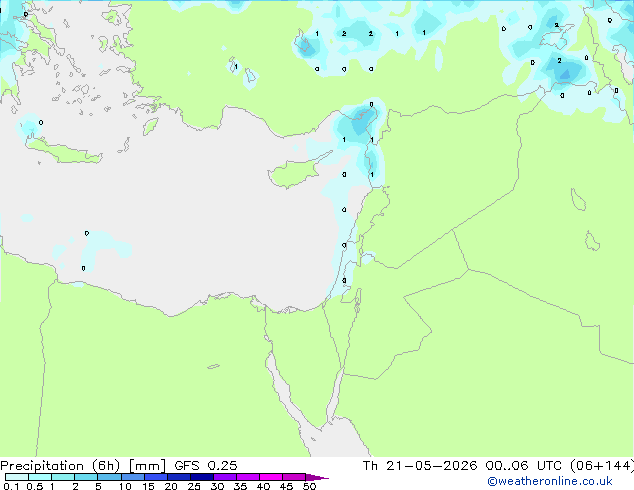Click the '10' legend scale label
Viewport: 634px width, 490px height.
(125, 486)
